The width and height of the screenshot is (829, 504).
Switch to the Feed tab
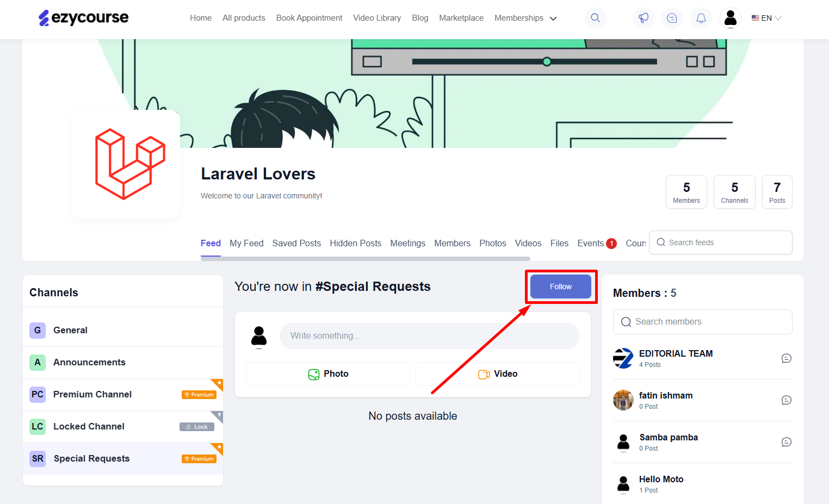coord(211,243)
